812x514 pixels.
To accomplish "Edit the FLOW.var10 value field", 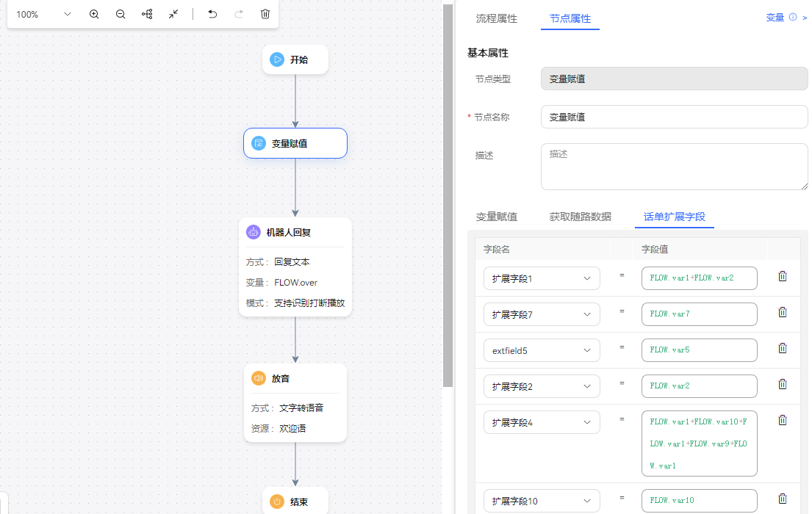I will pos(699,501).
